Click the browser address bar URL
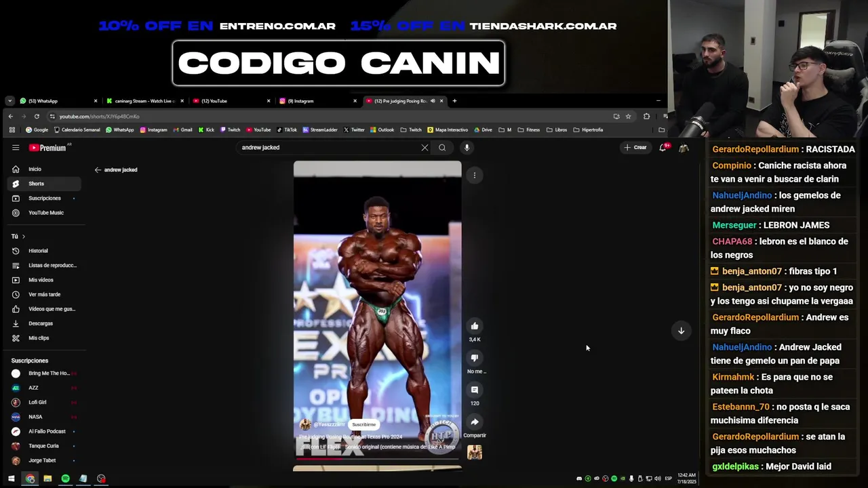The height and width of the screenshot is (488, 868). click(99, 117)
